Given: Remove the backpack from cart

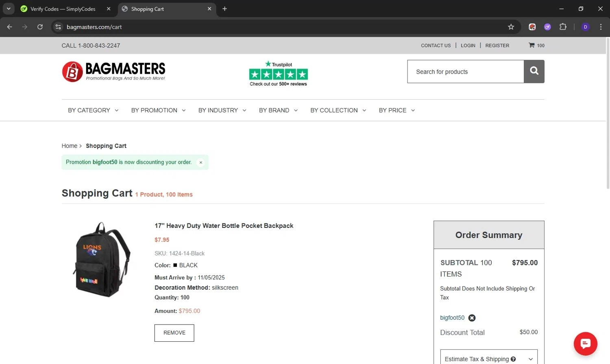Looking at the screenshot, I should (x=174, y=333).
